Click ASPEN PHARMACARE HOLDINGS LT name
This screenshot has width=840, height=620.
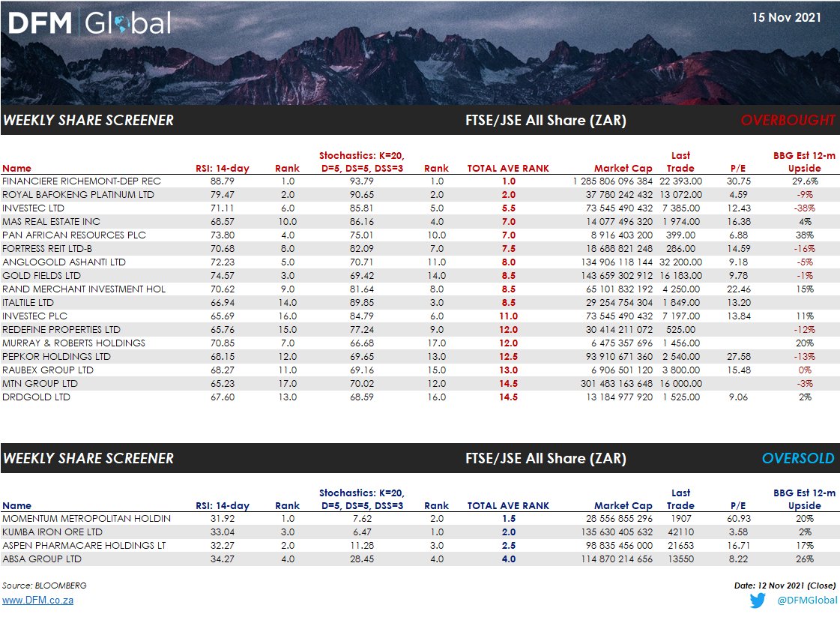click(x=84, y=546)
